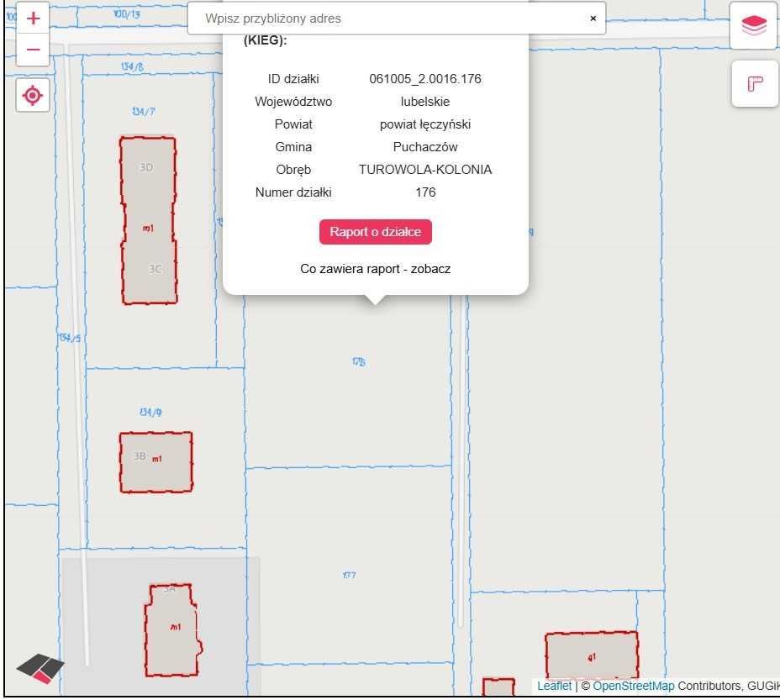The image size is (780, 700).
Task: Click the 'Obręb' field label
Action: click(x=293, y=170)
